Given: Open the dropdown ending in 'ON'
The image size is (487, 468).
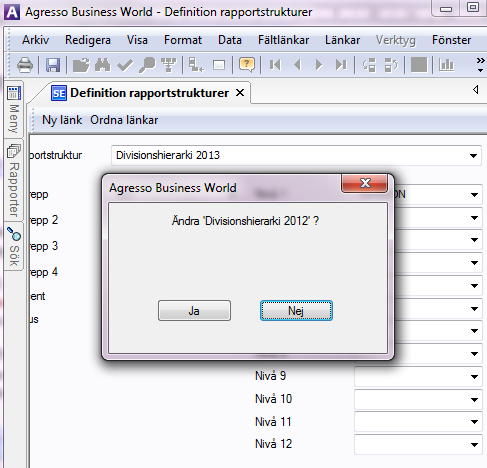Looking at the screenshot, I should (474, 194).
